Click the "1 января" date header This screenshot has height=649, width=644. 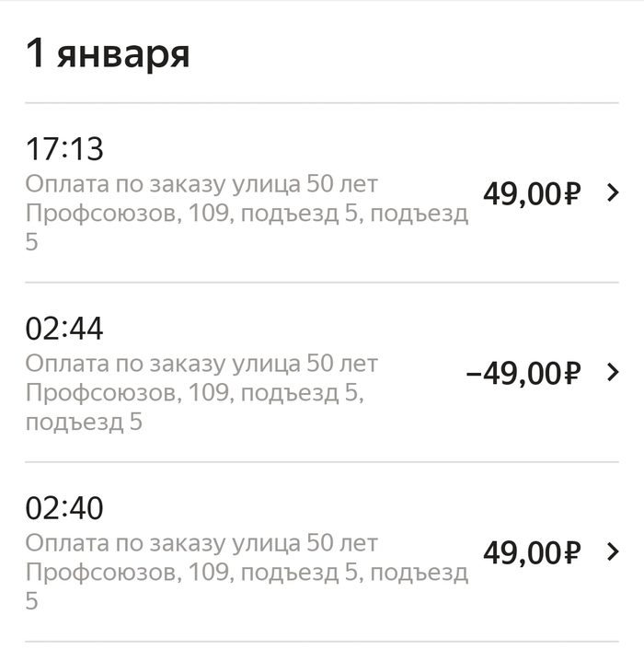pos(107,53)
